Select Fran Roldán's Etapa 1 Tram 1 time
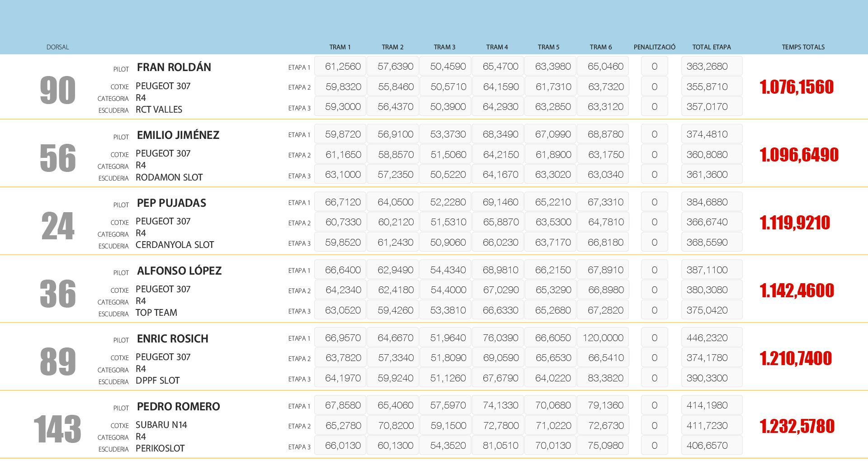 [342, 67]
